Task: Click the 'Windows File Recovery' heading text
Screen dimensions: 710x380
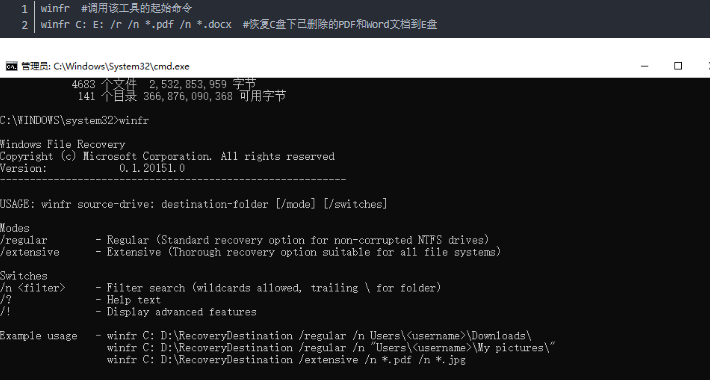Action: (62, 144)
